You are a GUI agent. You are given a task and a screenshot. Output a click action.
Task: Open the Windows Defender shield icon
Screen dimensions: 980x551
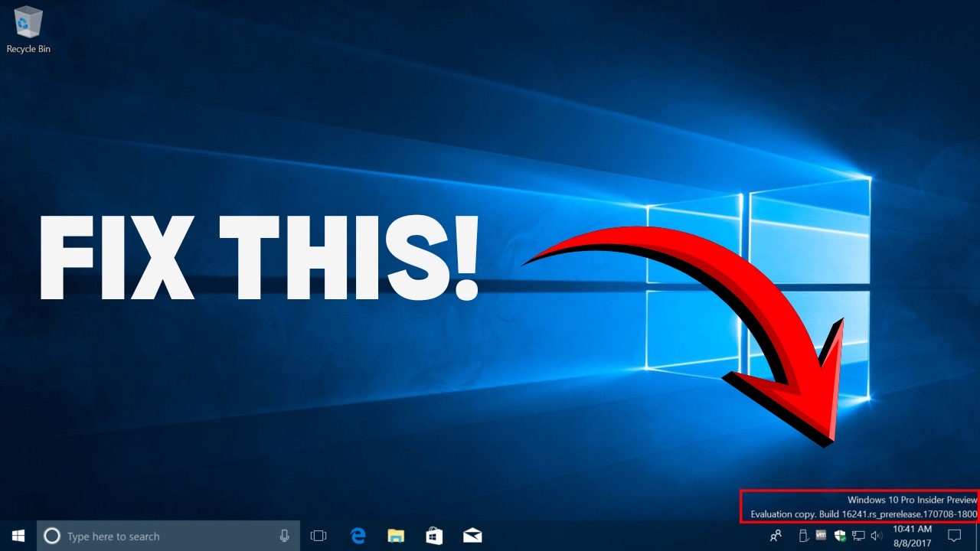point(841,536)
